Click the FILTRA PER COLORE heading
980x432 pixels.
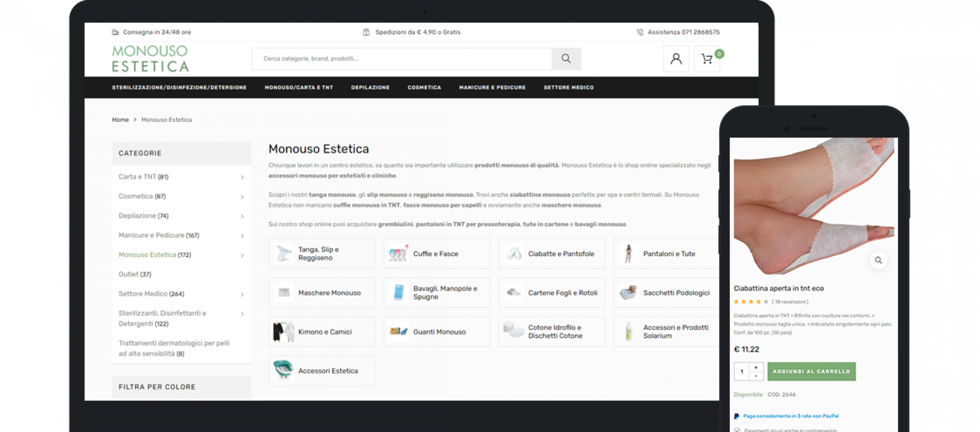click(157, 387)
